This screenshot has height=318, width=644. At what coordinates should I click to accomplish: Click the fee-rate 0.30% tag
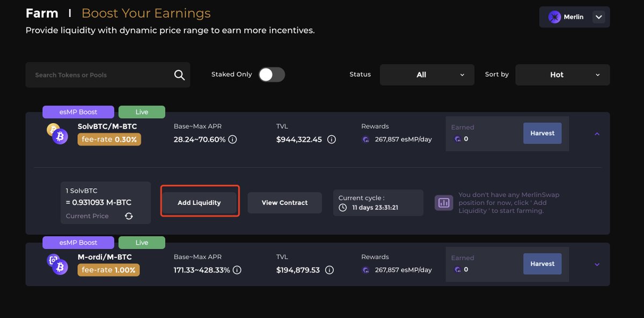[x=109, y=139]
